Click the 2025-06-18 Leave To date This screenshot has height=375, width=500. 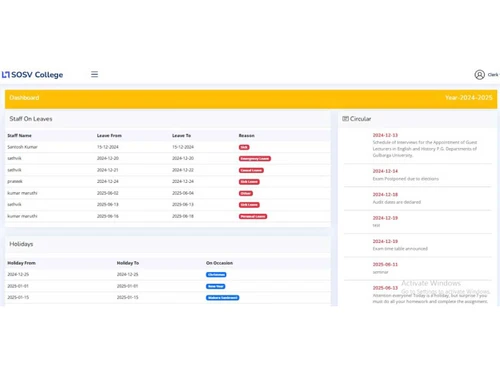point(183,216)
